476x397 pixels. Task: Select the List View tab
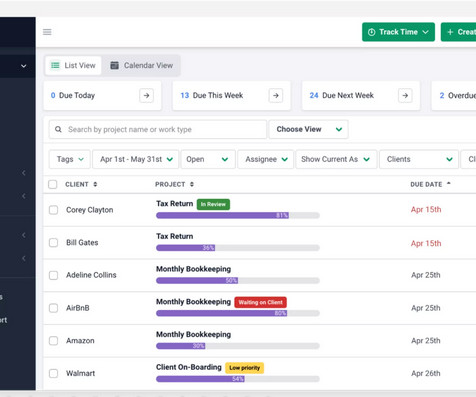(73, 65)
